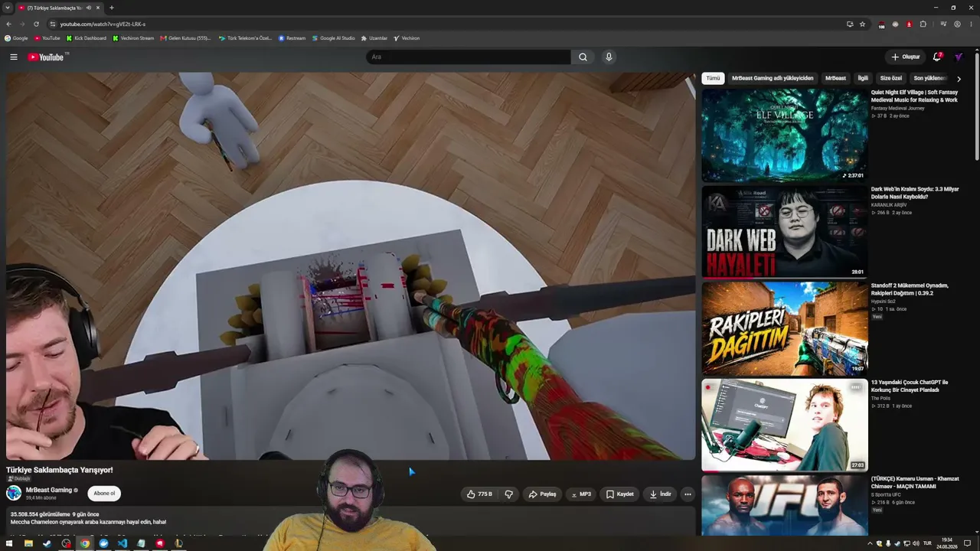Select the Tümü filter chip
Image resolution: width=980 pixels, height=551 pixels.
[x=713, y=78]
